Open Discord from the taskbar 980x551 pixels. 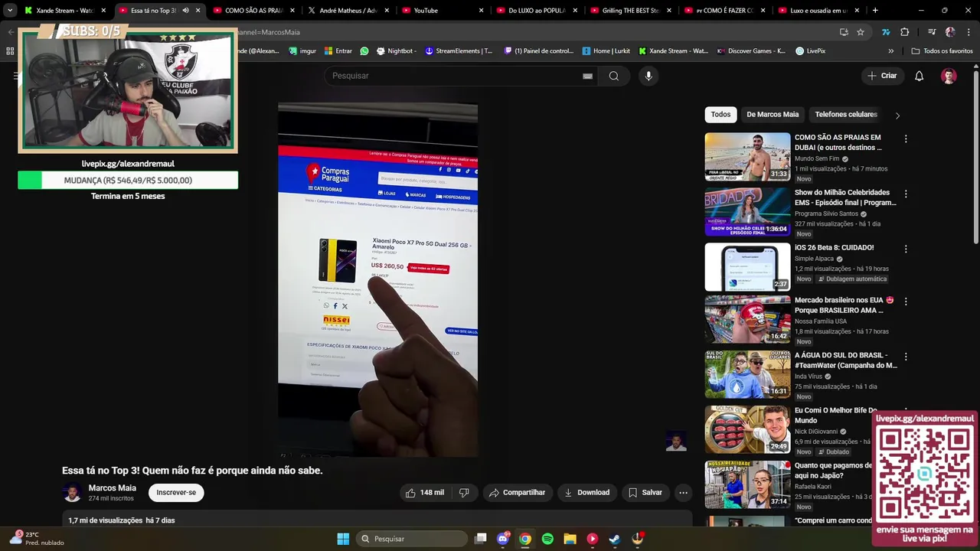click(x=503, y=539)
